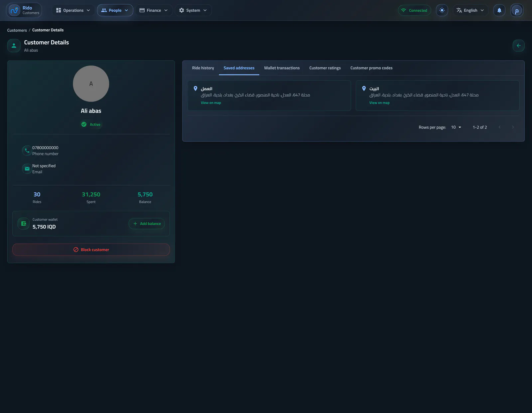Open the English language dropdown

click(470, 10)
